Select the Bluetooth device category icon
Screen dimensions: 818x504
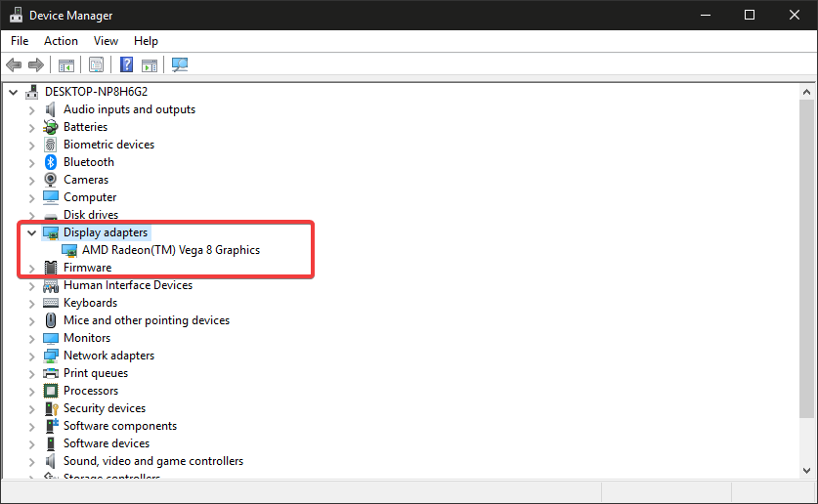(x=51, y=162)
